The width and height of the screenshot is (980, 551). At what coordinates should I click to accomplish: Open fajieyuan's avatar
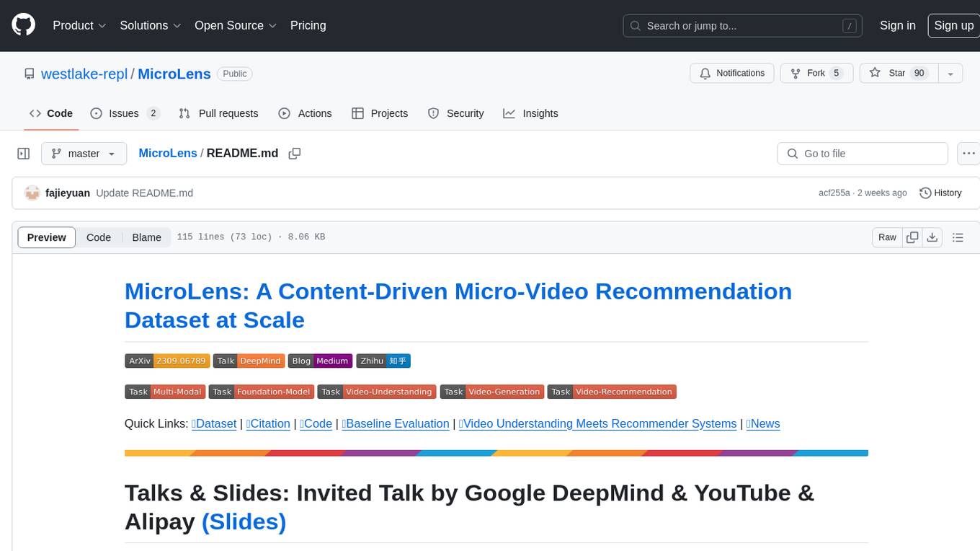pos(32,193)
